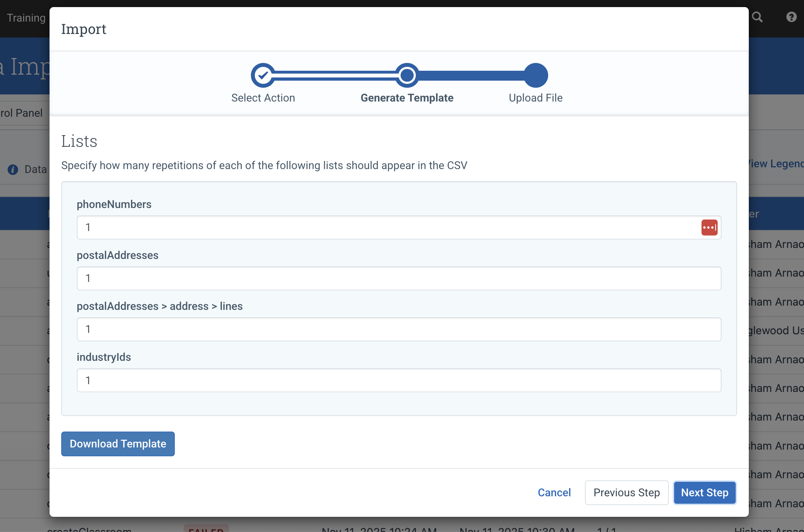
Task: Click the completed Select Action checkmark circle
Action: (x=263, y=75)
